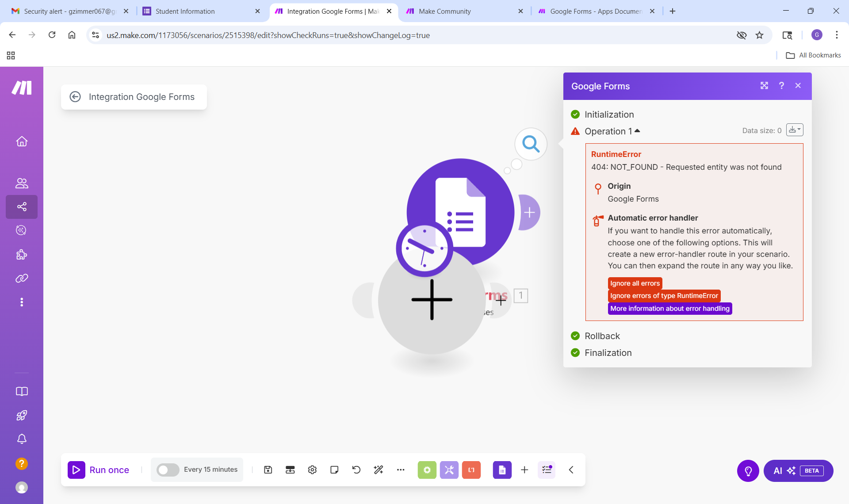Open the Google Forms favorite icon in toolbar
Image resolution: width=849 pixels, height=504 pixels.
(502, 470)
